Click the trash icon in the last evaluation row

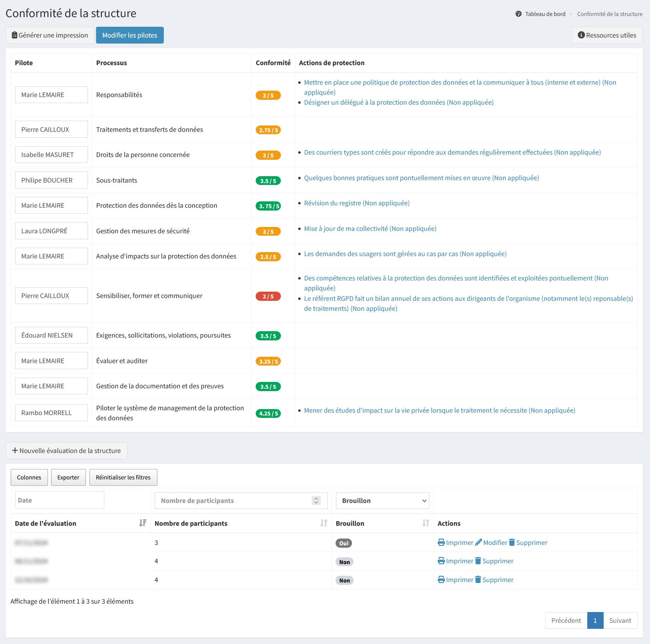tap(478, 580)
